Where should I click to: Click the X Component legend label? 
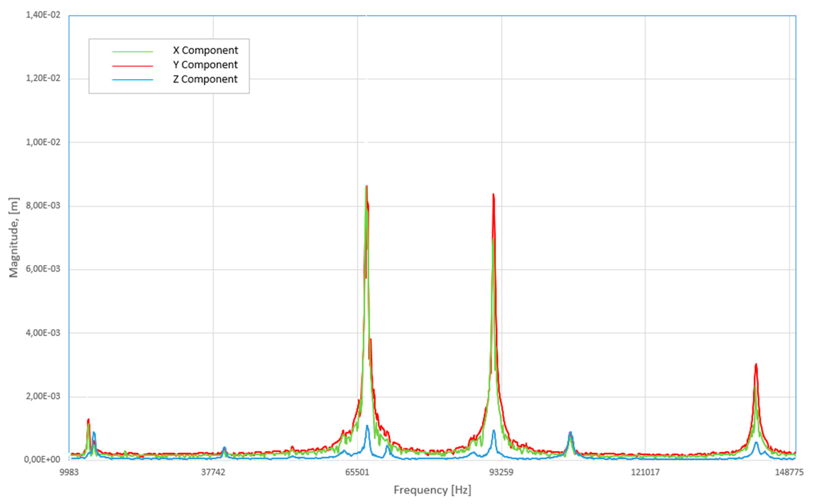pyautogui.click(x=205, y=50)
